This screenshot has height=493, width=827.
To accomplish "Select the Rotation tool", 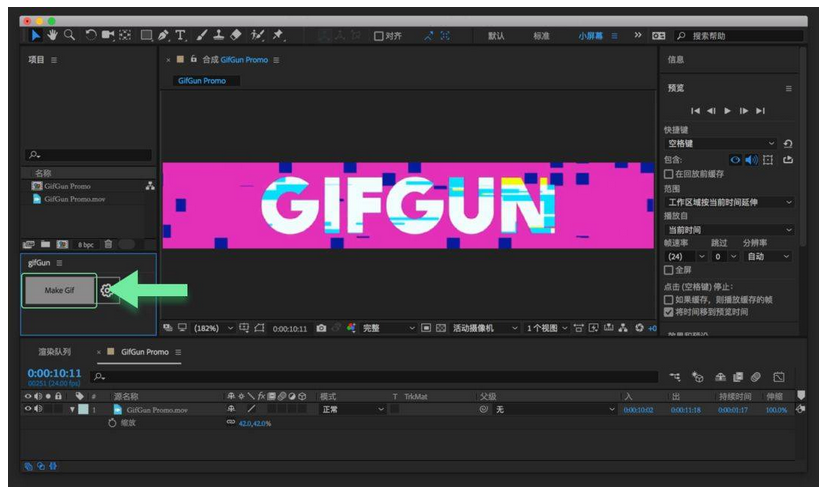I will (x=91, y=35).
